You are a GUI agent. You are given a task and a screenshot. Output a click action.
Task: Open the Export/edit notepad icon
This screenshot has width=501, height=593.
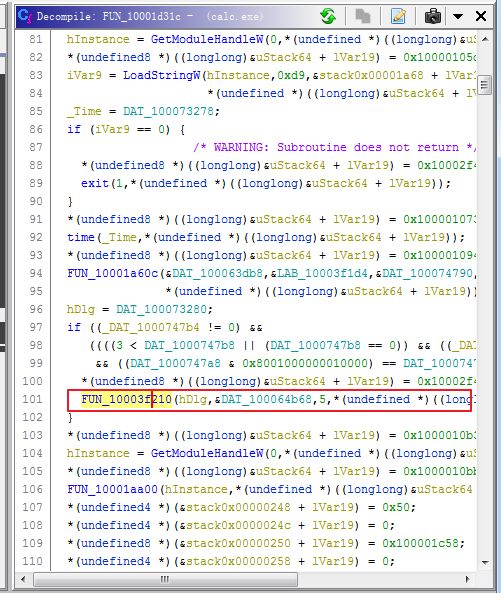399,16
